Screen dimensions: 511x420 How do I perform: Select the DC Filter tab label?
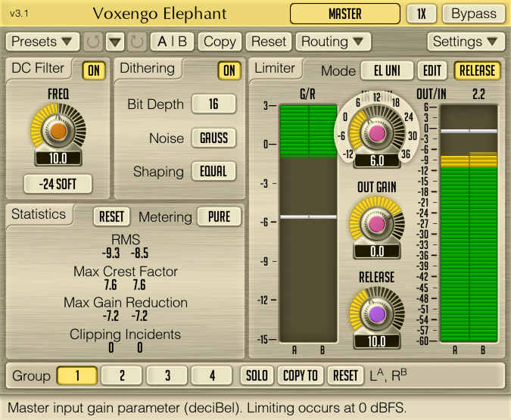coord(38,68)
